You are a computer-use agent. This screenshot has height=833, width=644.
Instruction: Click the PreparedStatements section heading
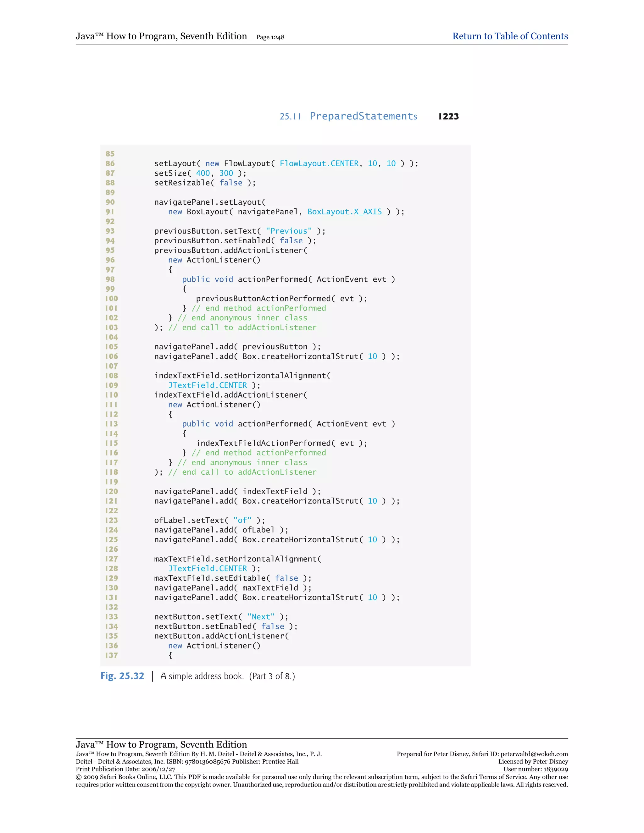click(363, 116)
